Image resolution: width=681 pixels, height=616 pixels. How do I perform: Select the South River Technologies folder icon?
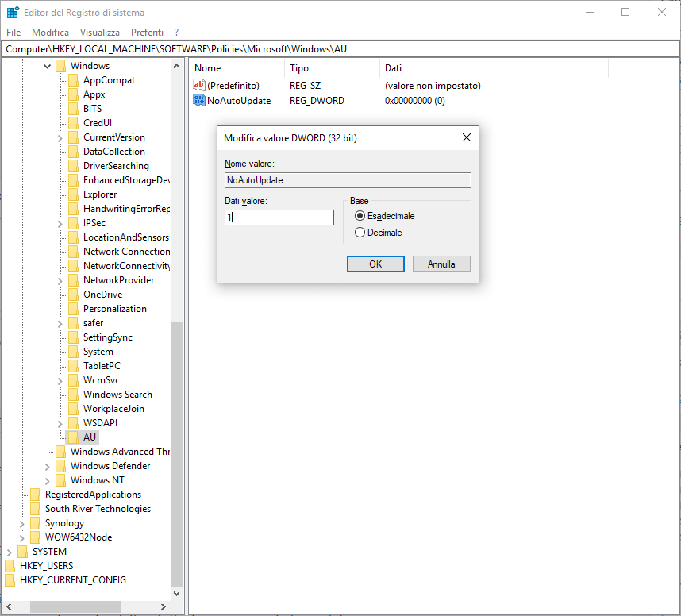[35, 509]
